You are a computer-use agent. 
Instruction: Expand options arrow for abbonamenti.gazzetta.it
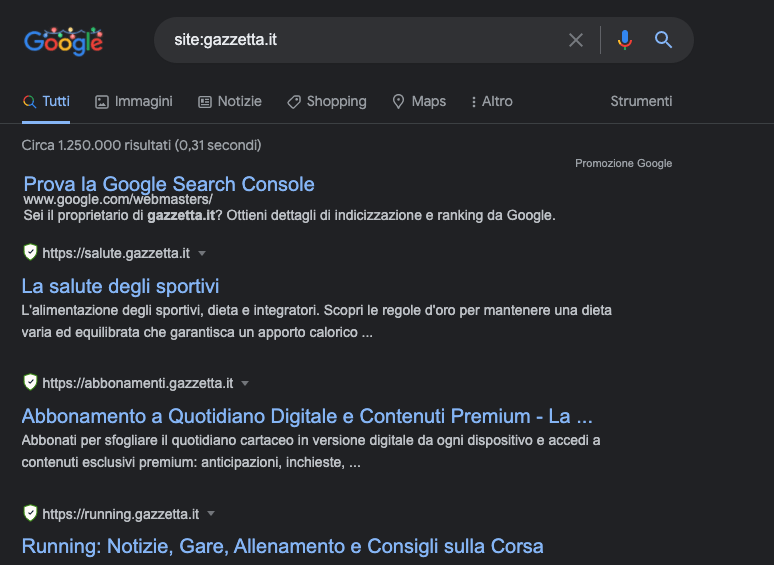click(245, 383)
